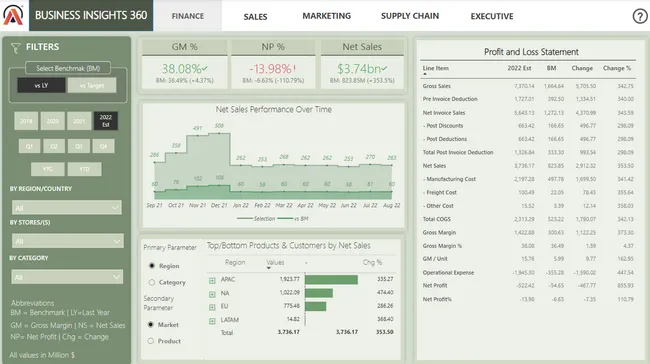Switch to the Finance tab
Viewport: 650px width, 364px height.
[188, 16]
